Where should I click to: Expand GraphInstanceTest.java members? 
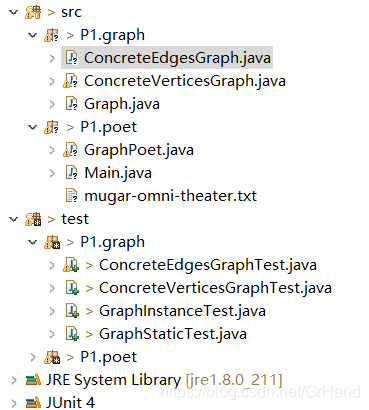(52, 311)
